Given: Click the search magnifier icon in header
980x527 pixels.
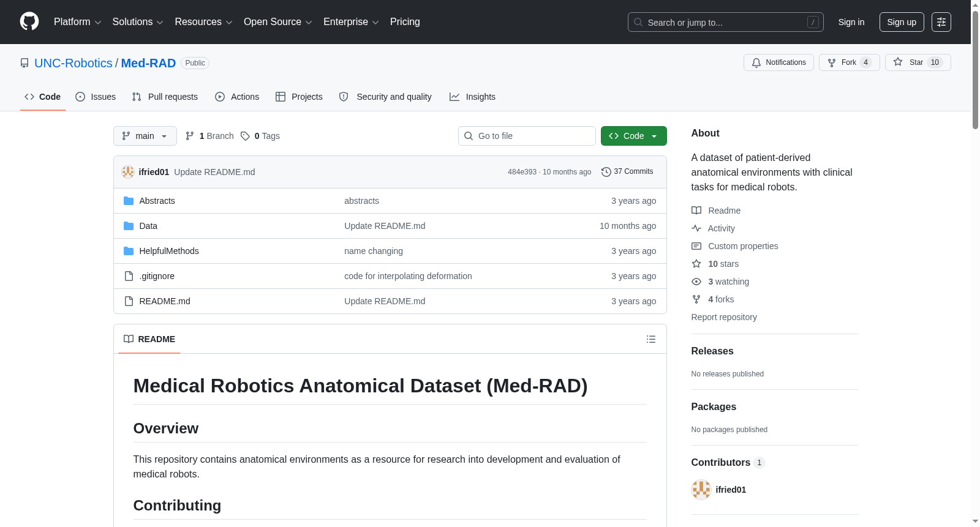Looking at the screenshot, I should [x=638, y=22].
